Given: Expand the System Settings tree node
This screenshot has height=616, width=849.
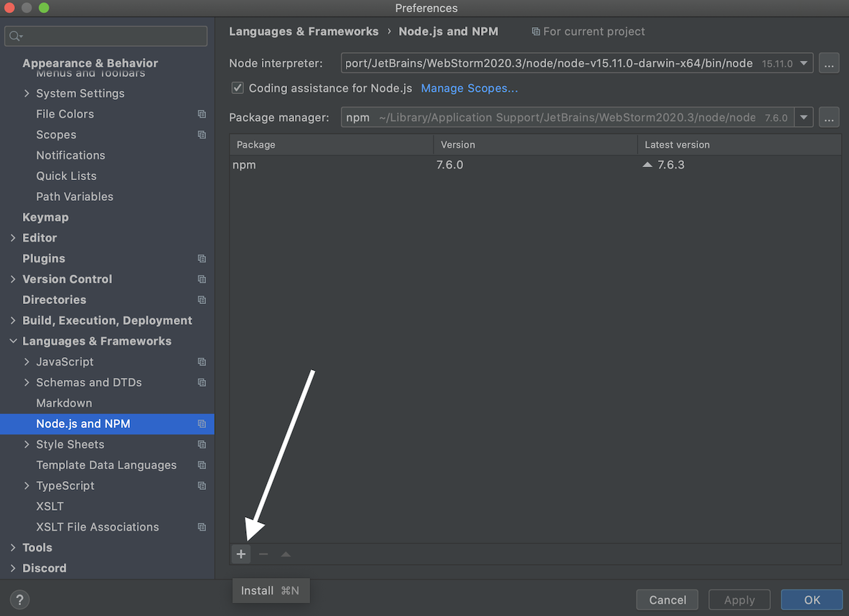Looking at the screenshot, I should click(27, 93).
